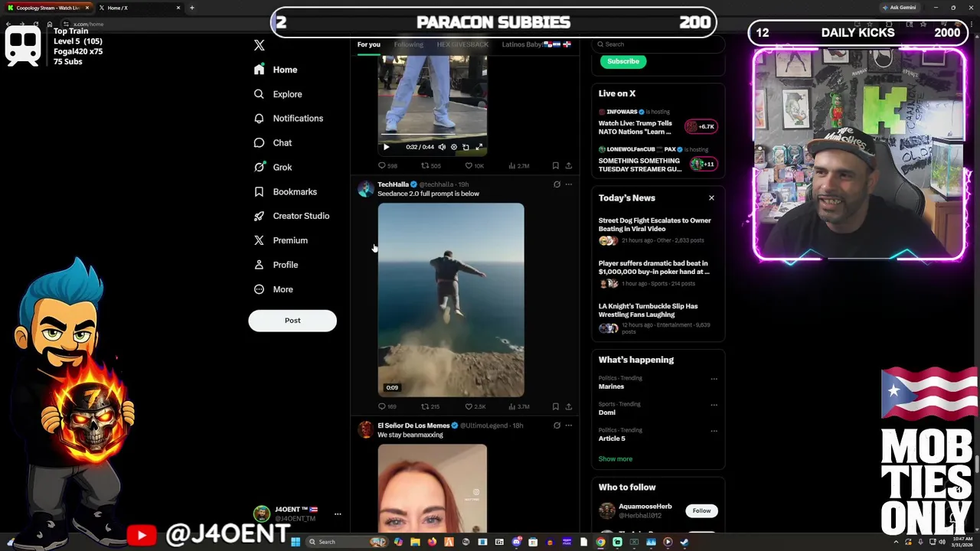Open Firefox from the taskbar
This screenshot has width=980, height=551.
(432, 542)
